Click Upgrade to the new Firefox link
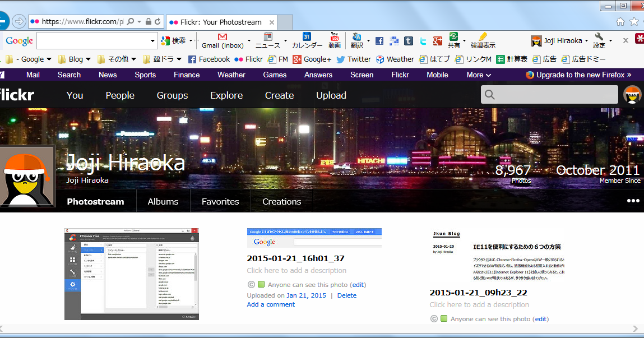 (578, 75)
